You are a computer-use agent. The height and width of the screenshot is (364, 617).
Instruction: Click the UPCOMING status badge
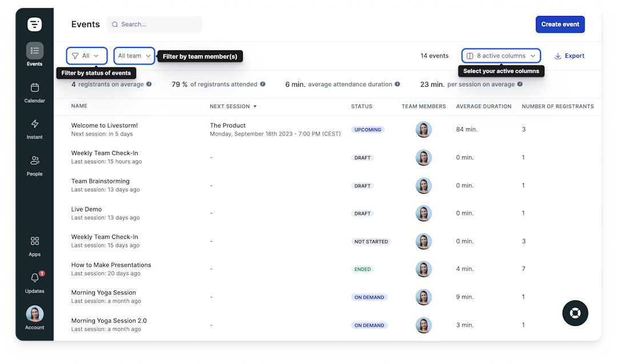tap(367, 130)
